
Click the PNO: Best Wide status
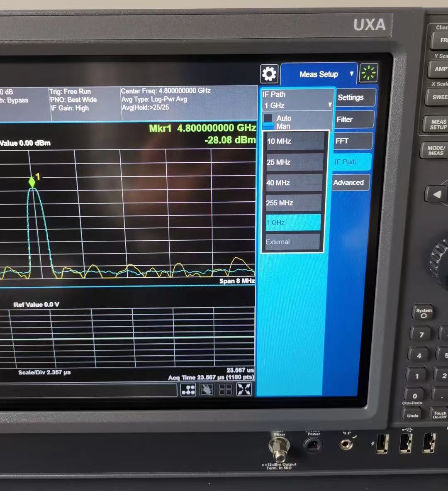pyautogui.click(x=73, y=100)
